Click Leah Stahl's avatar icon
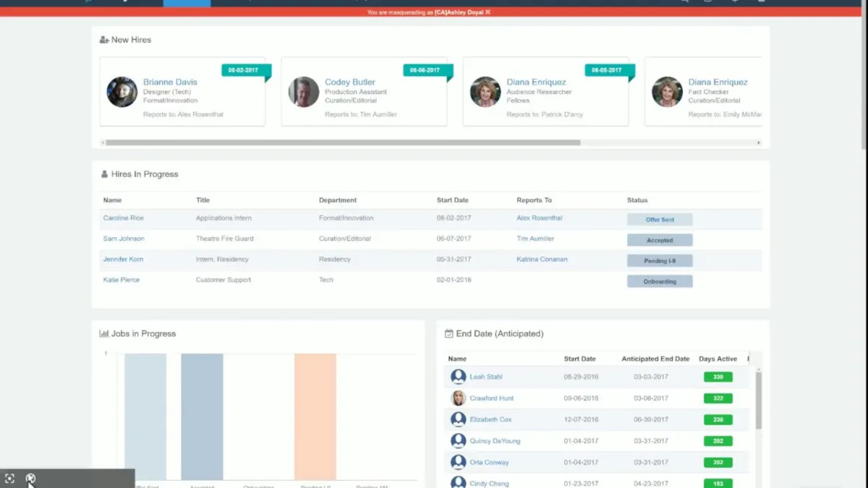 point(459,377)
